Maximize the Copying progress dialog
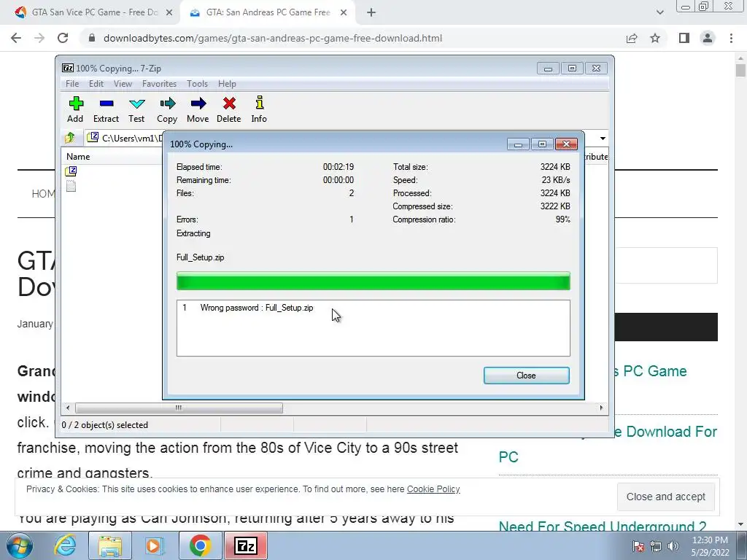The width and height of the screenshot is (747, 560). tap(542, 144)
